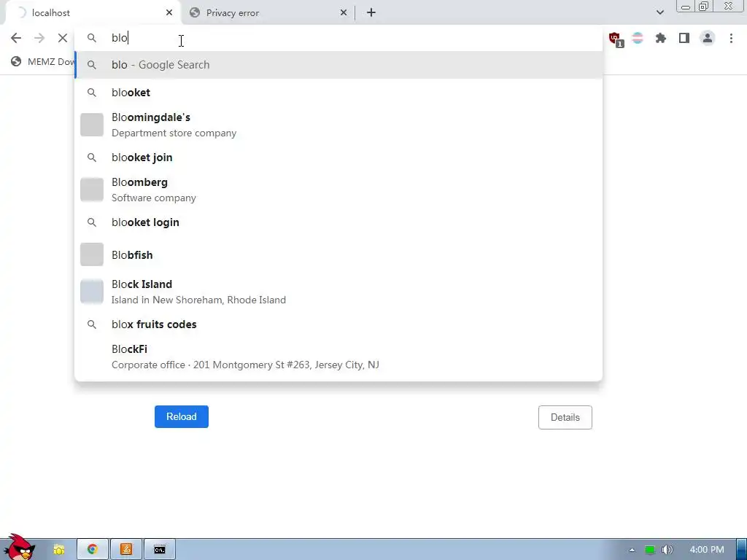Screen dimensions: 747x560
Task: Open the Details button
Action: [x=565, y=418]
